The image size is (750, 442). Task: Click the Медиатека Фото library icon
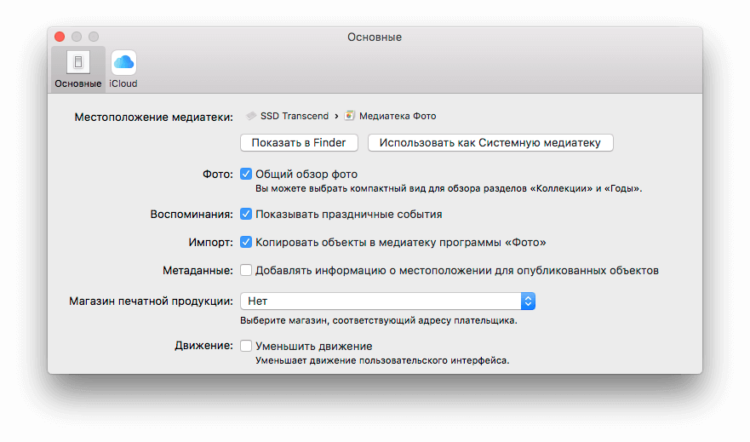[x=350, y=116]
